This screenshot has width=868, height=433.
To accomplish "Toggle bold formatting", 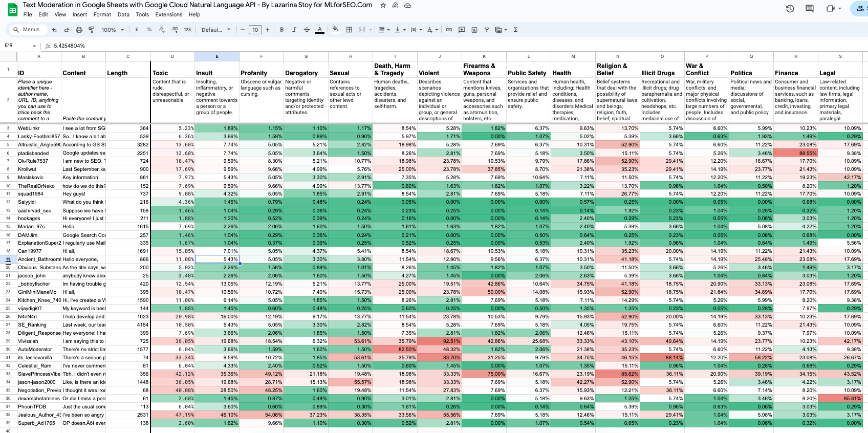I will 281,30.
